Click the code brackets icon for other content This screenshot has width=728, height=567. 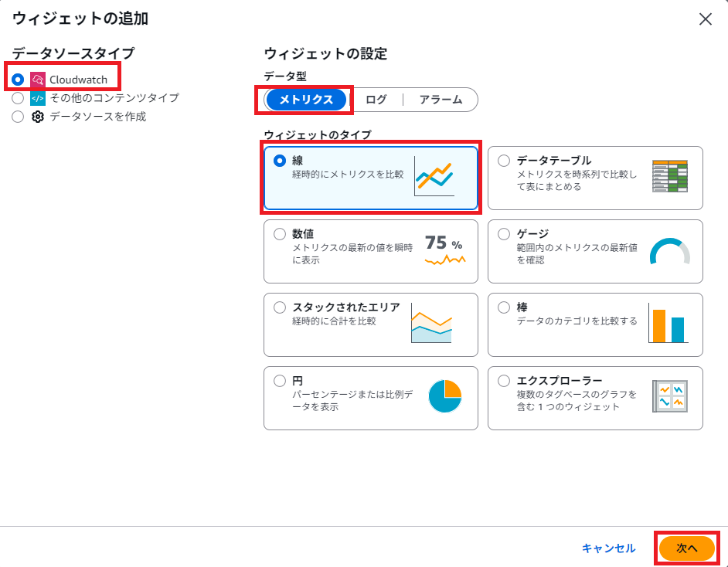38,98
